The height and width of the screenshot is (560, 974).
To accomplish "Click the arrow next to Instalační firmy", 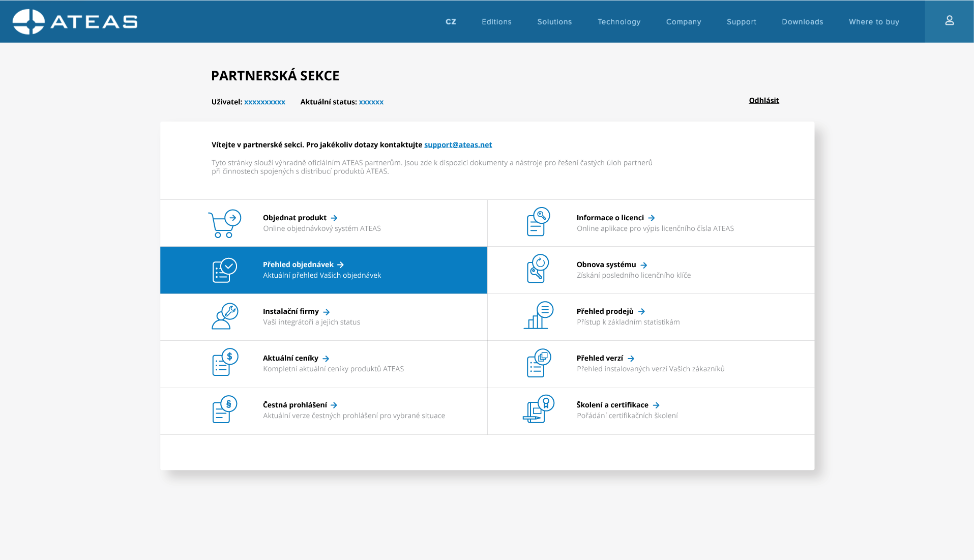I will [x=327, y=312].
